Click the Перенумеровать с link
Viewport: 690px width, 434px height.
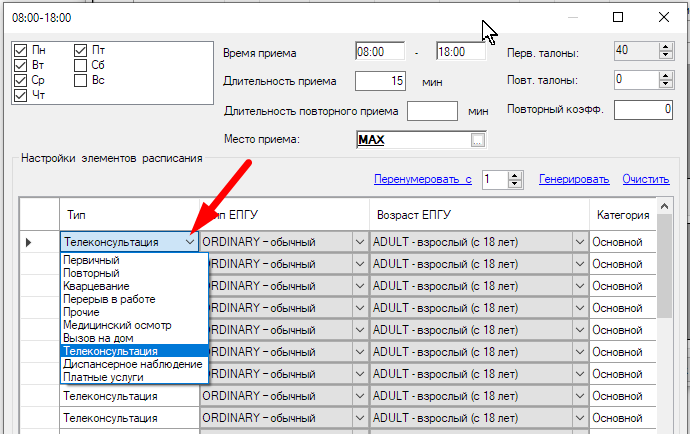422,180
